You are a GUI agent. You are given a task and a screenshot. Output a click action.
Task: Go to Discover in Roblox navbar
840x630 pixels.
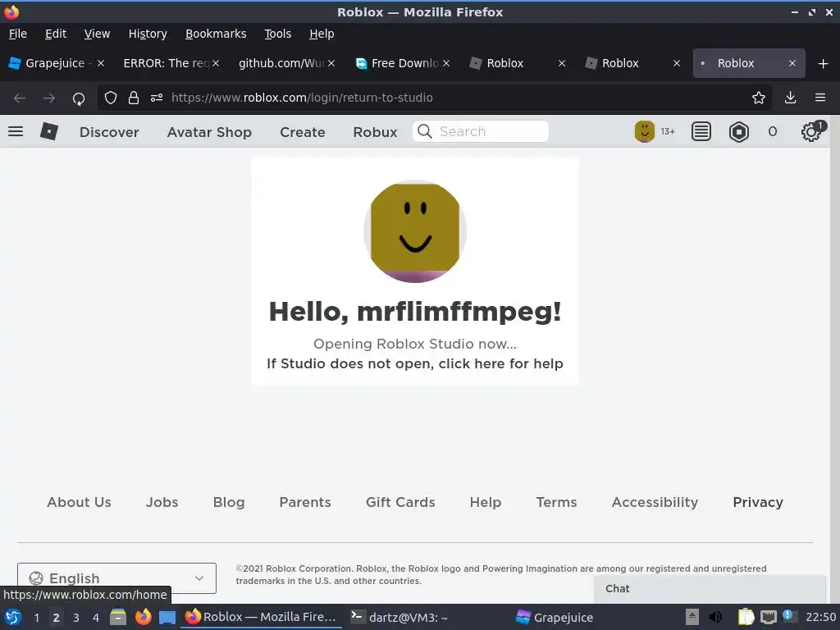tap(109, 132)
